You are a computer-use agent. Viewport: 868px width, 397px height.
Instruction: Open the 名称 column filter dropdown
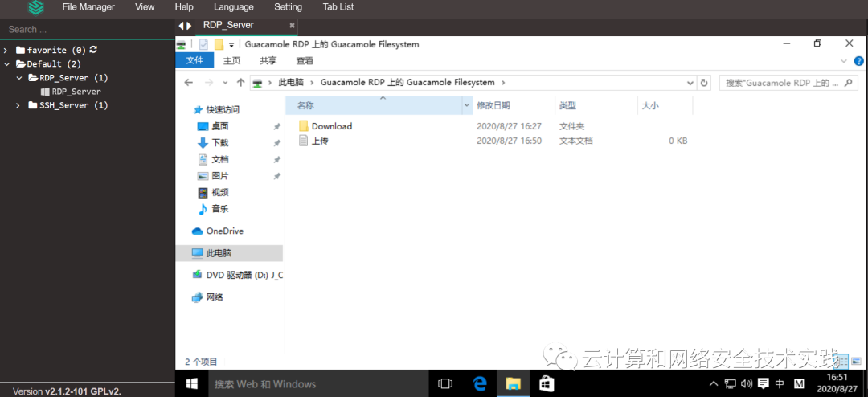point(467,105)
